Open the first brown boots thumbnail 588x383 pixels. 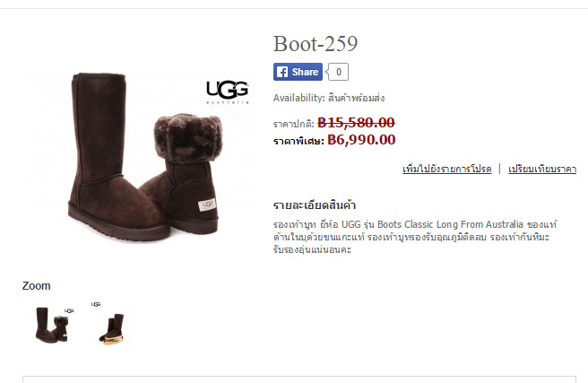tap(53, 325)
